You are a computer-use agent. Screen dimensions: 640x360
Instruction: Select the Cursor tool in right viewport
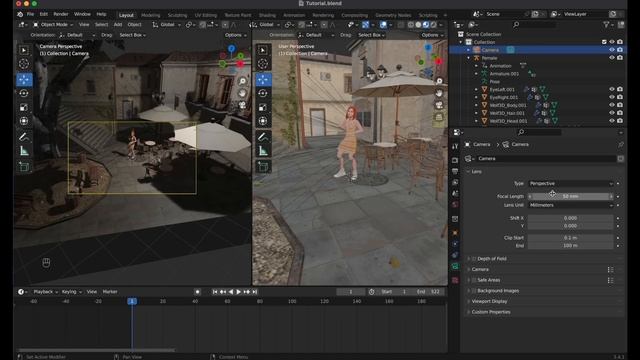(263, 64)
